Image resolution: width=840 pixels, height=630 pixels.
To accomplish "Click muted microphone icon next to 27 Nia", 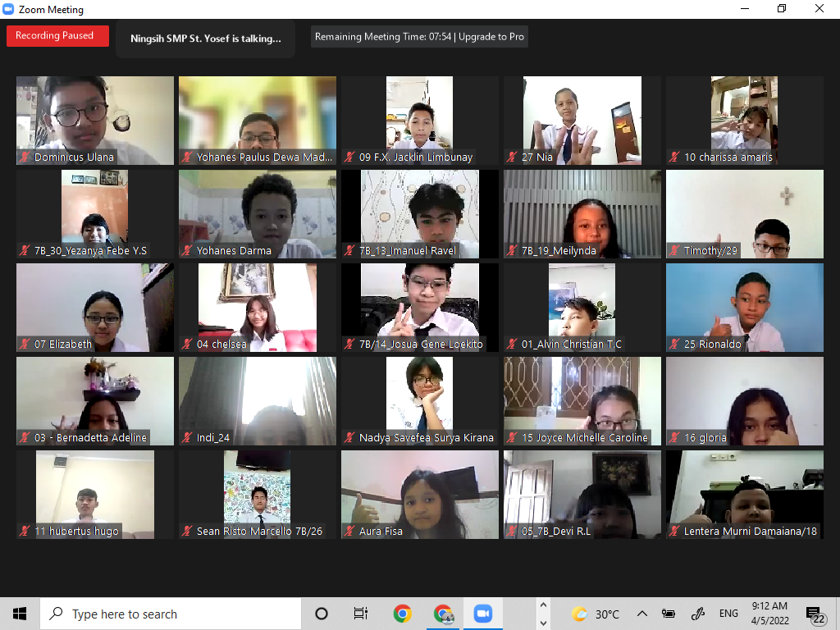I will click(x=512, y=157).
